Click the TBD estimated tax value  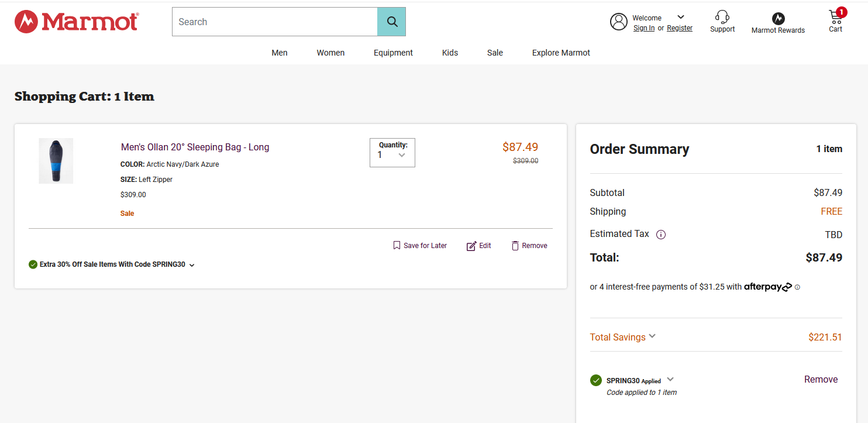point(833,235)
